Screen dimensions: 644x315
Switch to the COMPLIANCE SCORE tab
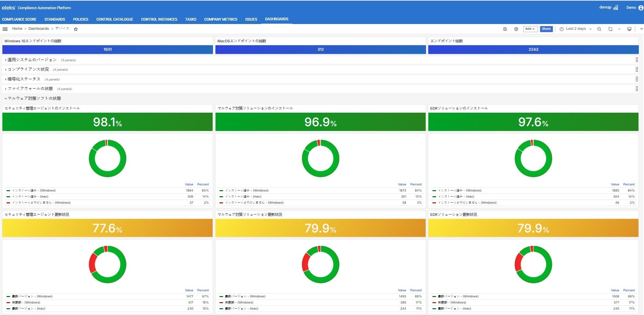19,19
